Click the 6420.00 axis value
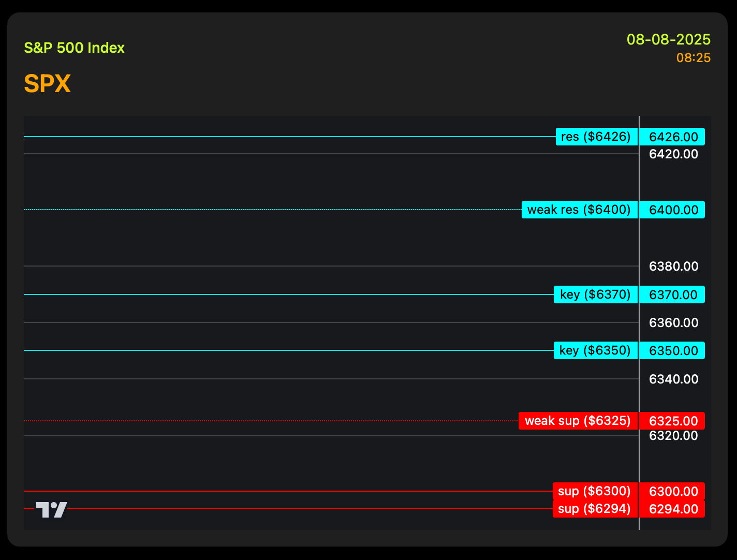Screen dimensions: 737x560 click(674, 154)
